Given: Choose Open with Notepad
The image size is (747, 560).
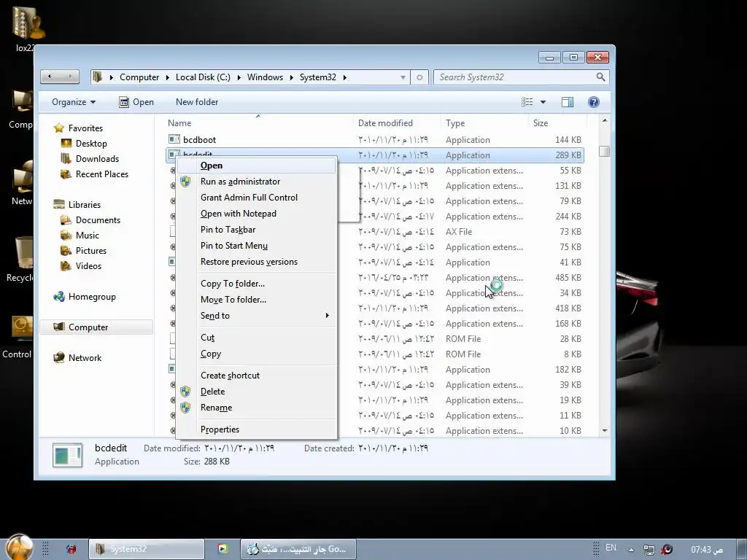Looking at the screenshot, I should 257,214.
